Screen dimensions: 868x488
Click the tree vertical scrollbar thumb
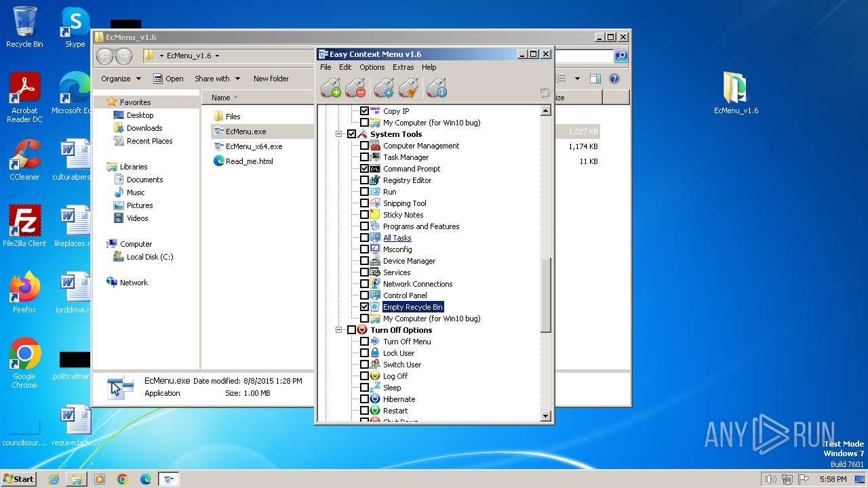pyautogui.click(x=546, y=295)
